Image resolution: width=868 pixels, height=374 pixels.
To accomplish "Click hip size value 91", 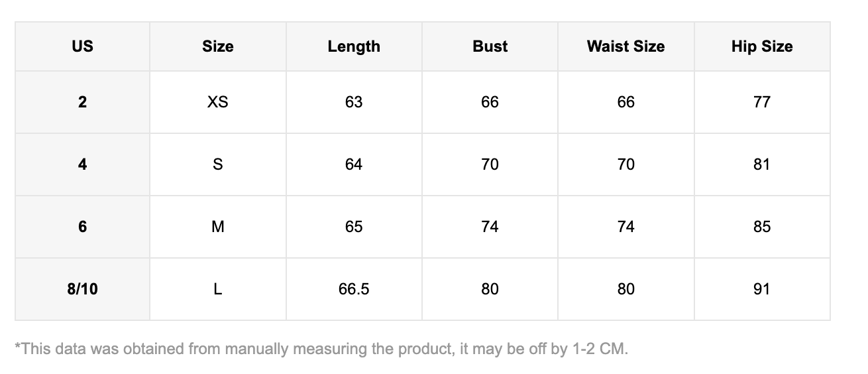I will pos(762,289).
